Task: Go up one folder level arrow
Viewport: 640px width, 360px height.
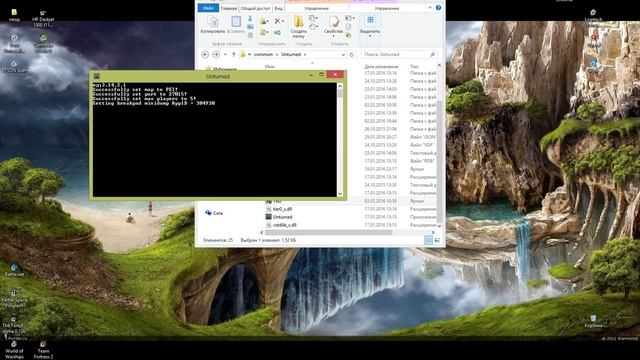Action: (233, 54)
